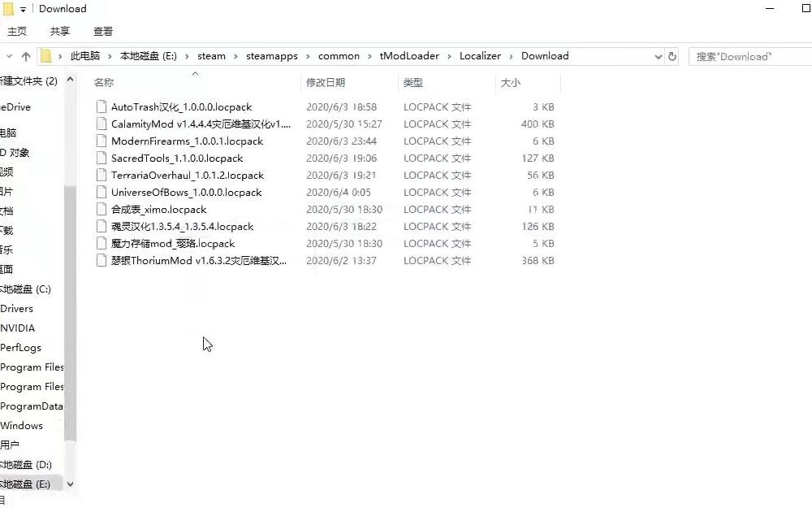Sort files by 修改日期 column header

tap(326, 83)
